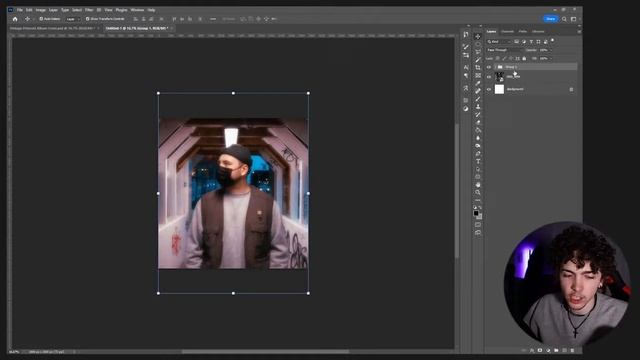Delete layer using the trash icon
The image size is (640, 360).
point(572,350)
